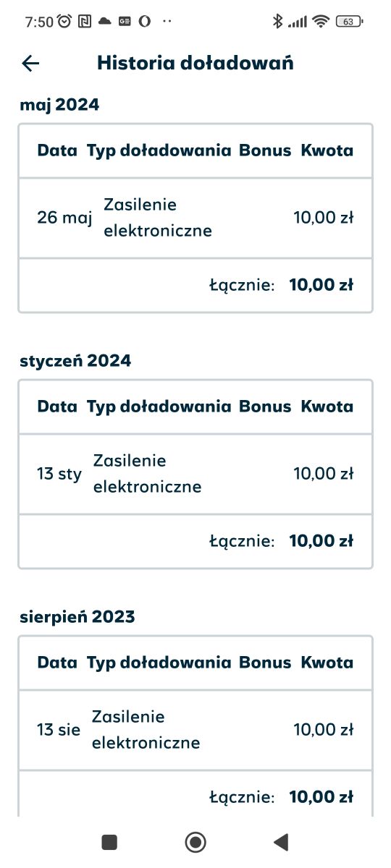
Task: Tap the Android home navigation button
Action: [195, 841]
